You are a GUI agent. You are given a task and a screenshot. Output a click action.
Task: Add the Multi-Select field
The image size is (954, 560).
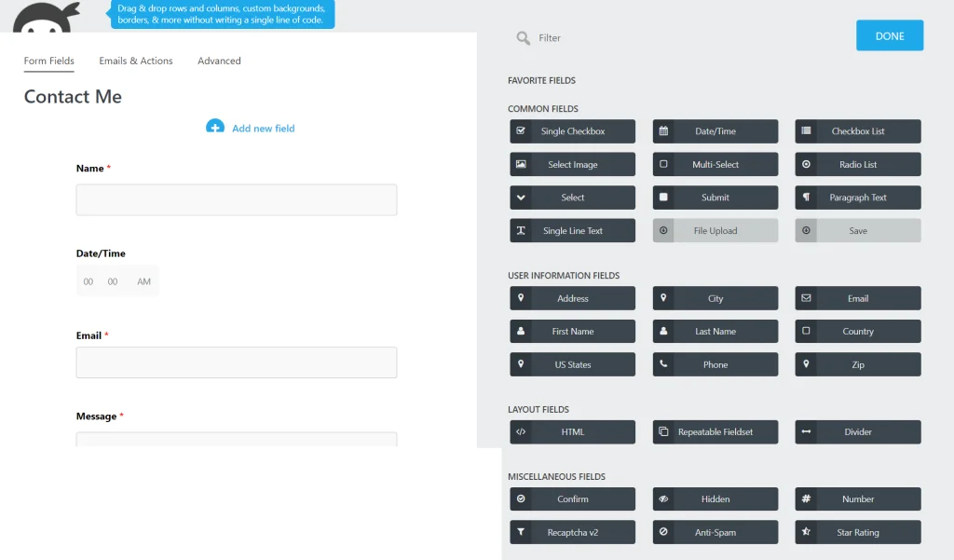[x=715, y=165]
